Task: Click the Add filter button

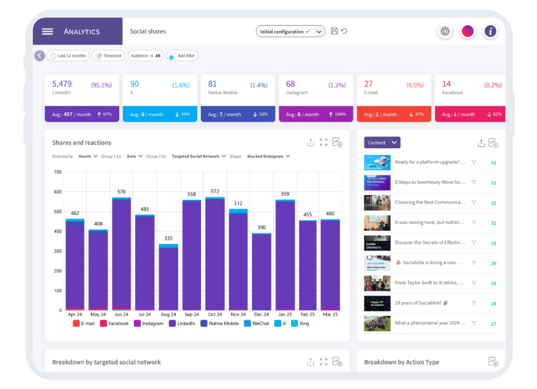Action: (x=182, y=55)
